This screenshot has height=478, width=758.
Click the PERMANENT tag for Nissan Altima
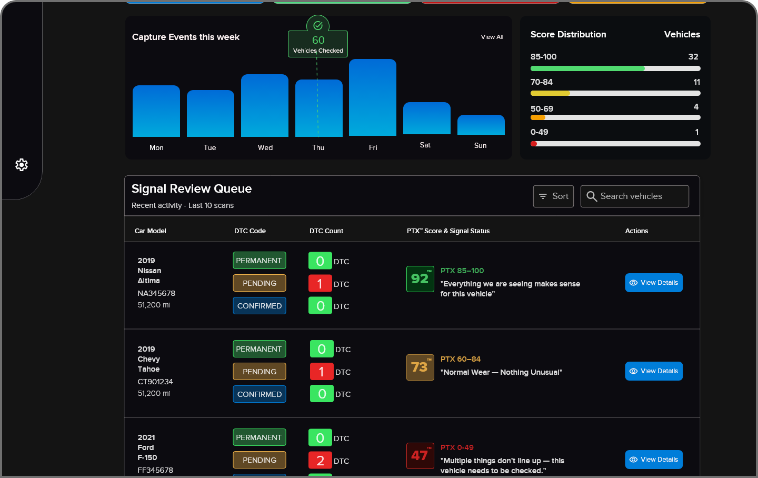(259, 260)
